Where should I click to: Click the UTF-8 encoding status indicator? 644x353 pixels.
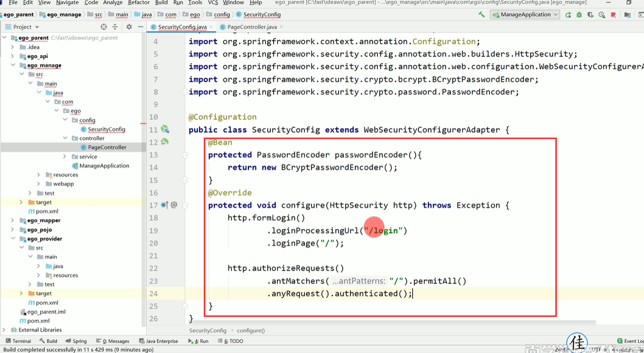[599, 350]
